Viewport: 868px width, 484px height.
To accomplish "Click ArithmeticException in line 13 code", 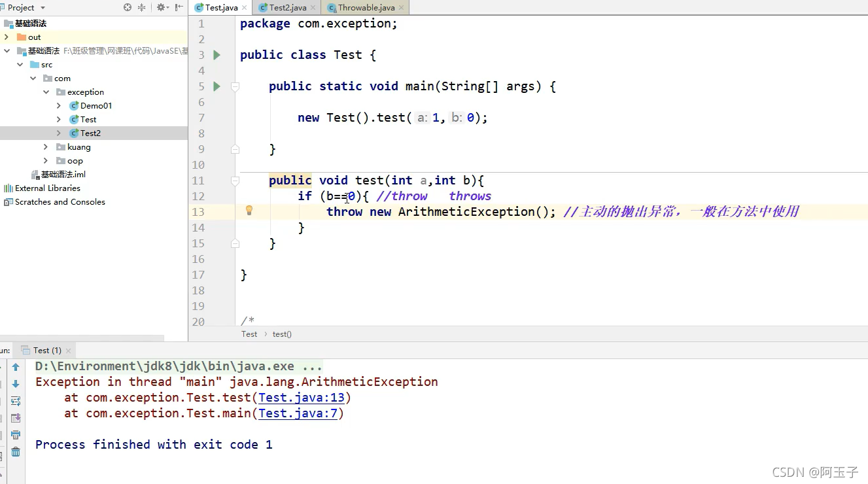I will [466, 212].
